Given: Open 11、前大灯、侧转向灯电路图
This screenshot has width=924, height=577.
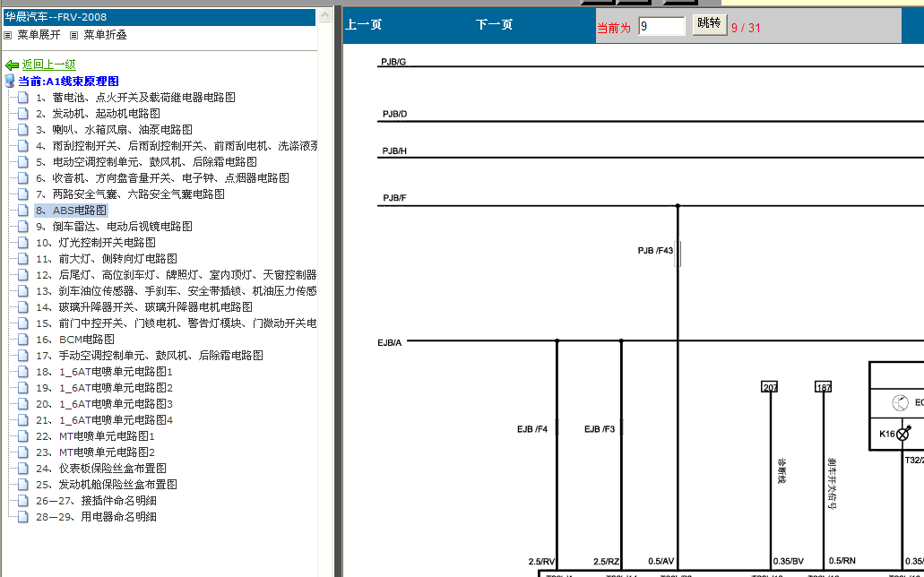Looking at the screenshot, I should pos(106,259).
